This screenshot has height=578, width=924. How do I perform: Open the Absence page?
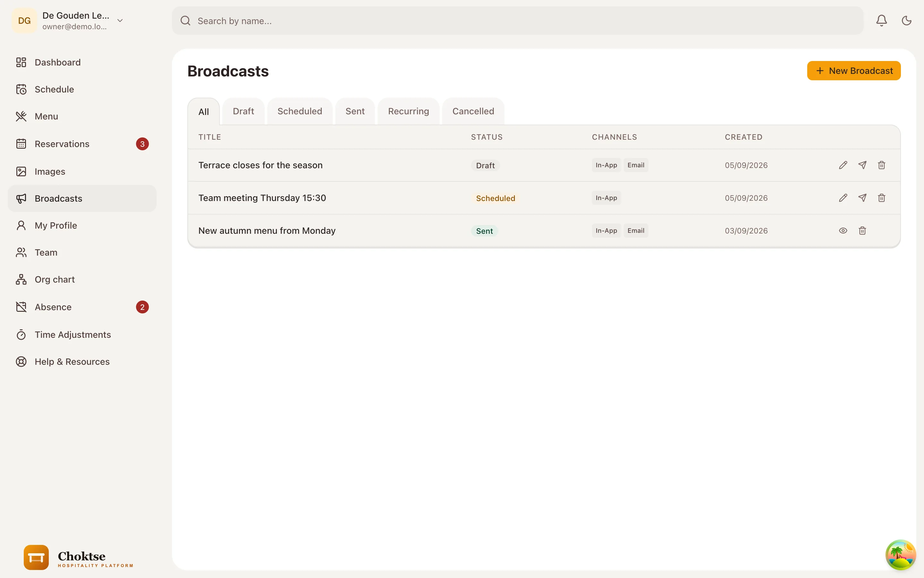click(x=82, y=307)
